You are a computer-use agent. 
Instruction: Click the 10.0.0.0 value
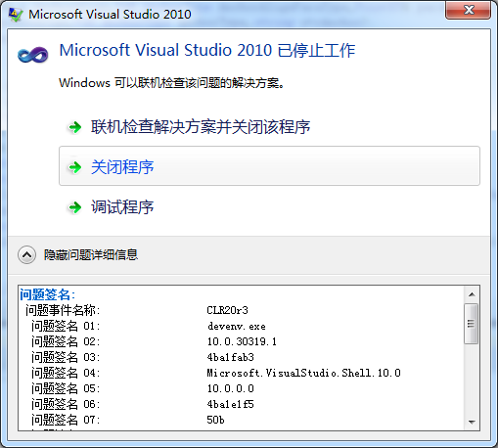pos(231,388)
